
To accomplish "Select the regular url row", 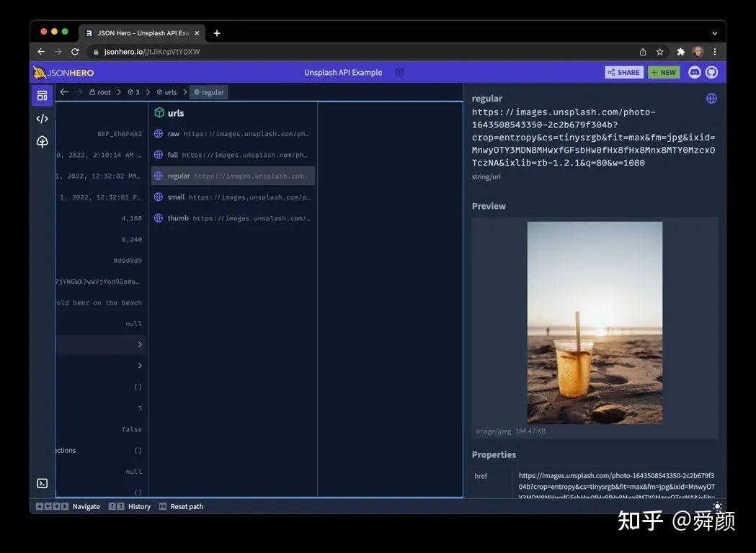I will coord(233,176).
